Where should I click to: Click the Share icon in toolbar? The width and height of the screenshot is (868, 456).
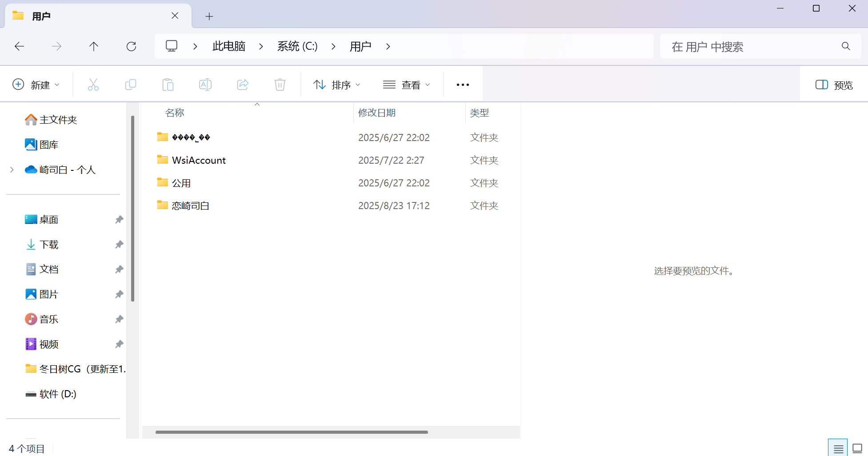click(x=243, y=85)
